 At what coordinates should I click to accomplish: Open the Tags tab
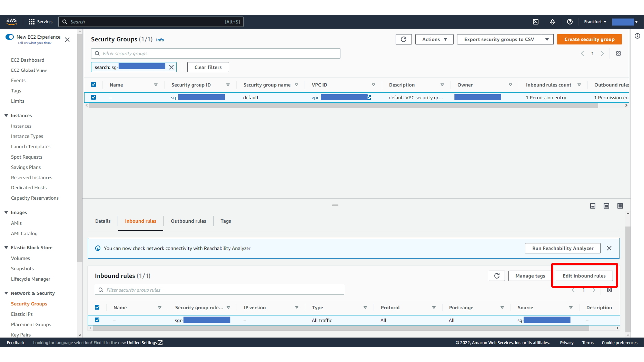[226, 221]
